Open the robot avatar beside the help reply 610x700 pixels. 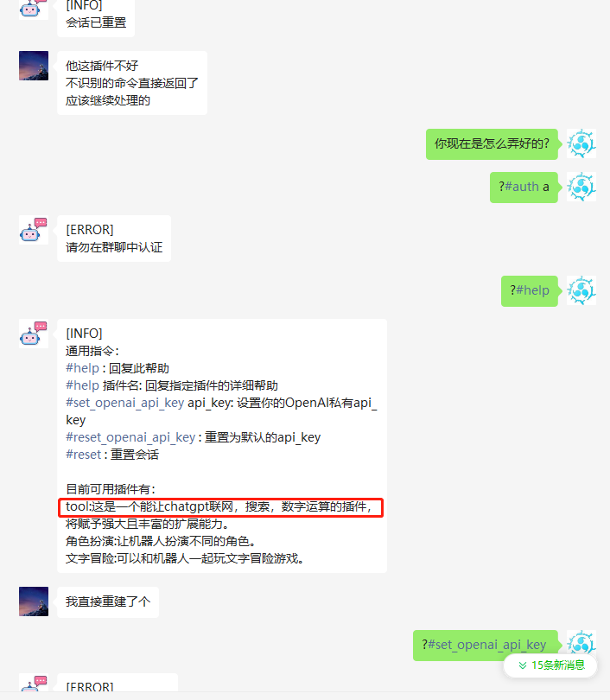click(x=34, y=334)
